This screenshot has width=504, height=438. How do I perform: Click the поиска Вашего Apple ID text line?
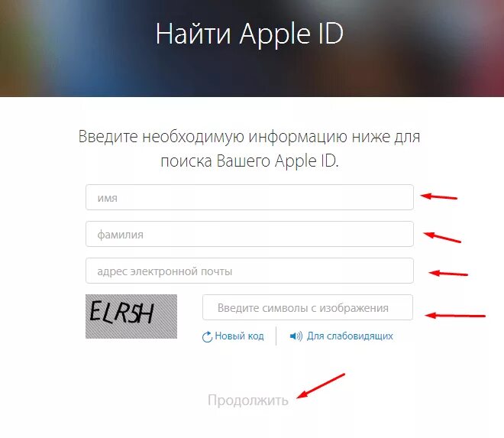tap(250, 161)
